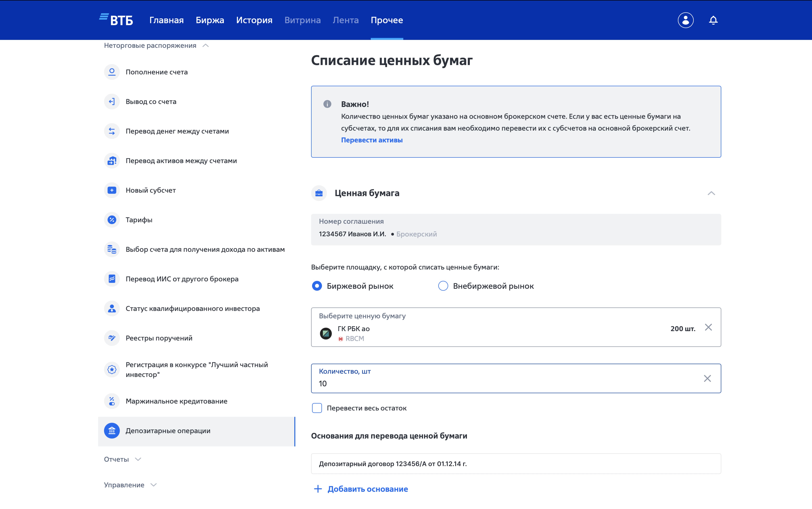Go to the Прочее tab
This screenshot has height=509, width=812.
387,20
